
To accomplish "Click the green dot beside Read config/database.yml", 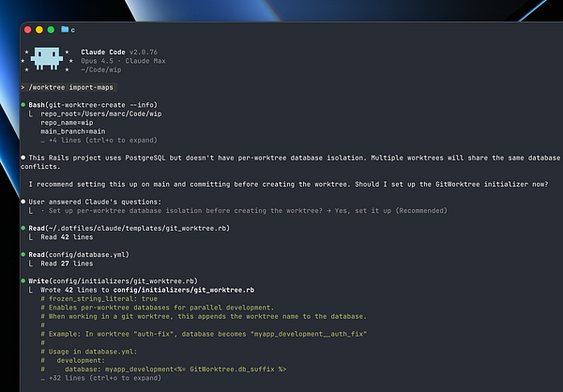I will 23,254.
